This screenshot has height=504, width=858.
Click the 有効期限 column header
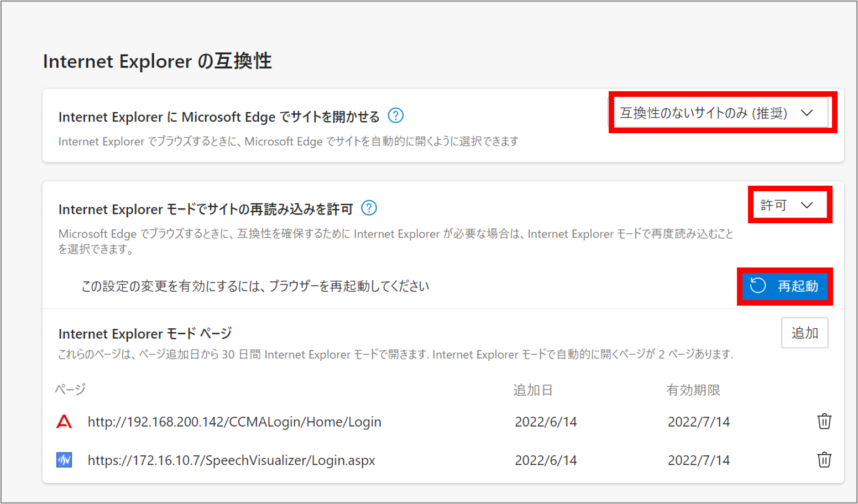pyautogui.click(x=693, y=390)
